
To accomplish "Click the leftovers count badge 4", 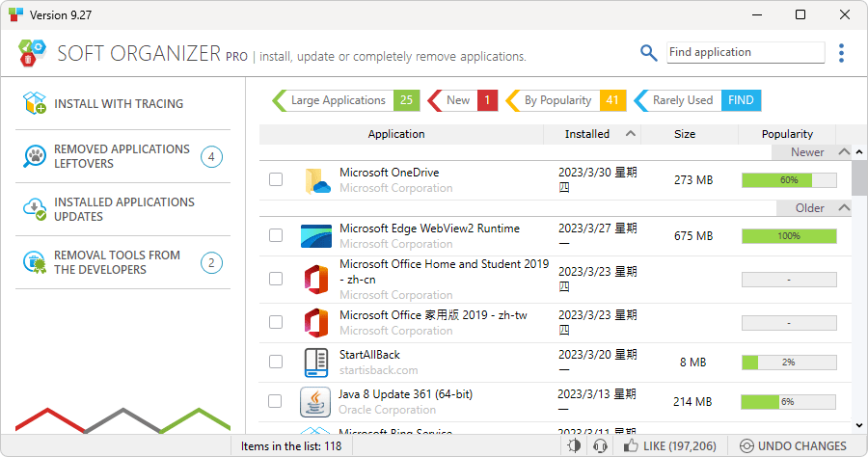I will (x=211, y=156).
